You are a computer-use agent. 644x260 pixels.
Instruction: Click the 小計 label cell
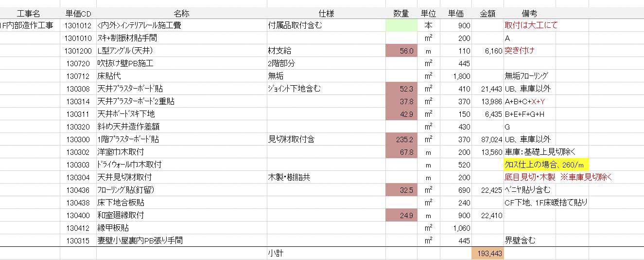coord(326,253)
